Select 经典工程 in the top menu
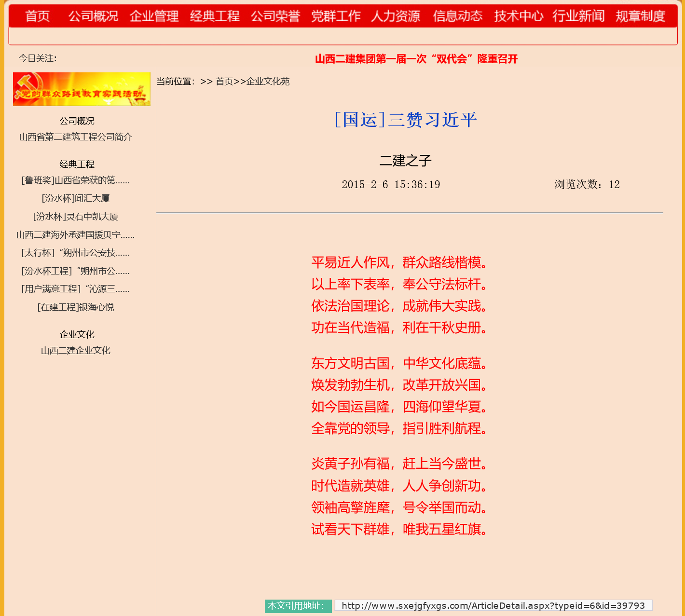This screenshot has width=685, height=616. click(215, 16)
